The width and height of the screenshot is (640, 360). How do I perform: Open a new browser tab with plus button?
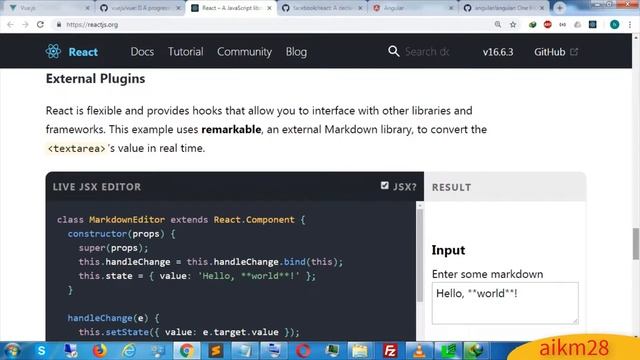[560, 8]
